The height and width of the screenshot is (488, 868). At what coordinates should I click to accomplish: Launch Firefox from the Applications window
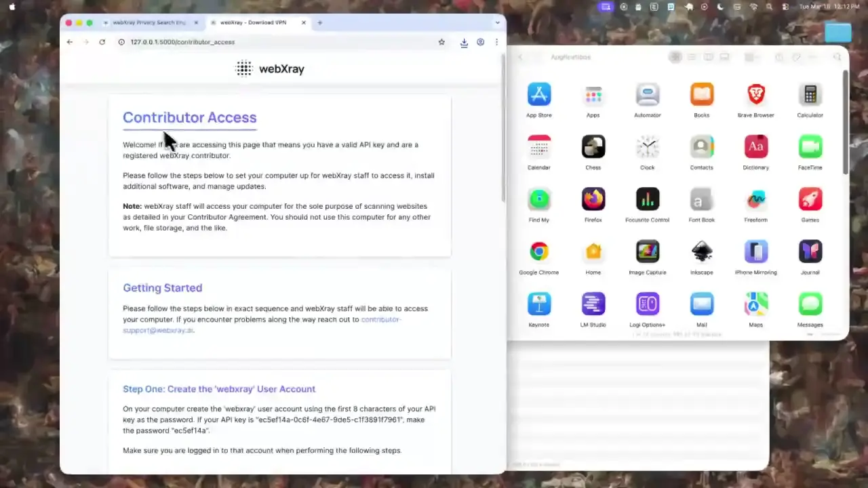tap(593, 199)
